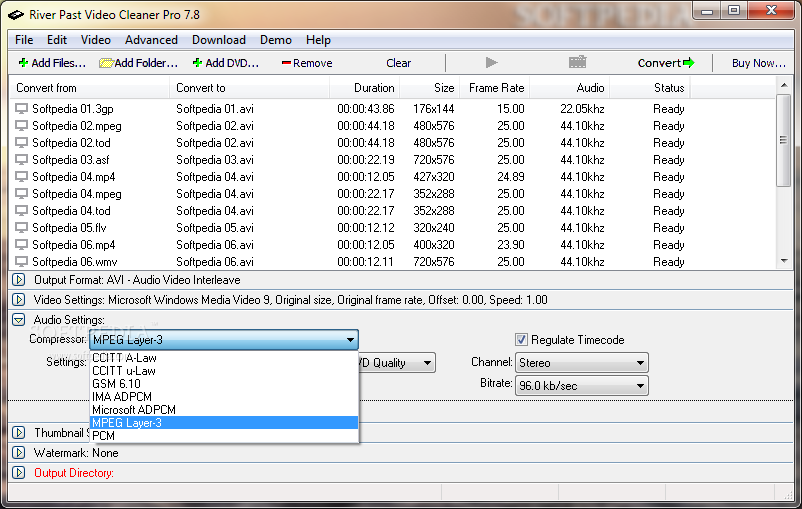Click the Clear toolbar button
The height and width of the screenshot is (509, 802).
[398, 63]
